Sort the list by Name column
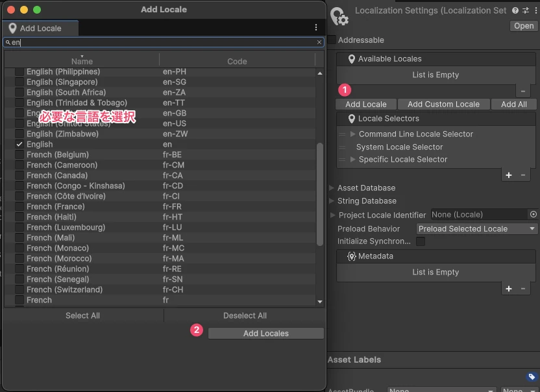 point(82,61)
